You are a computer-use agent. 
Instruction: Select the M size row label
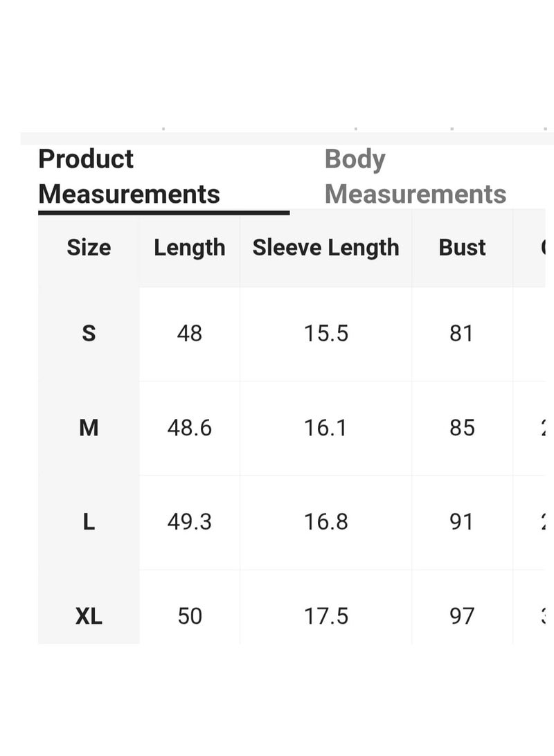[x=89, y=428]
